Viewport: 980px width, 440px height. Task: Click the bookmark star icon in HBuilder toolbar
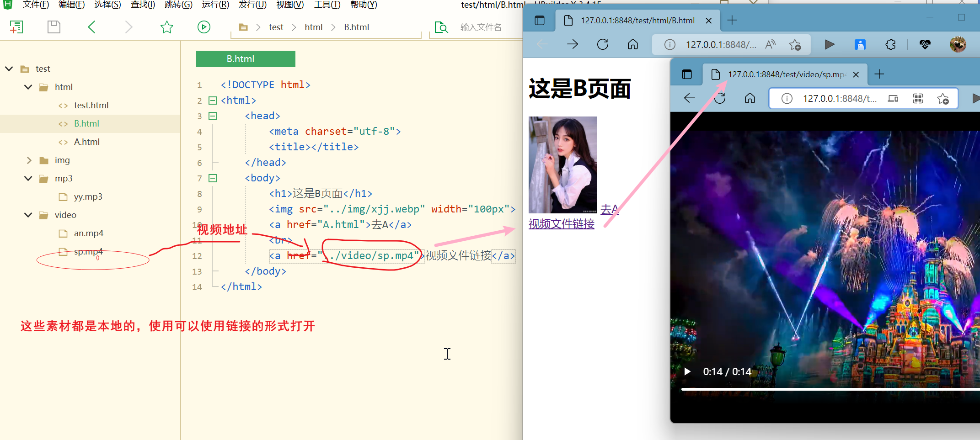(167, 27)
